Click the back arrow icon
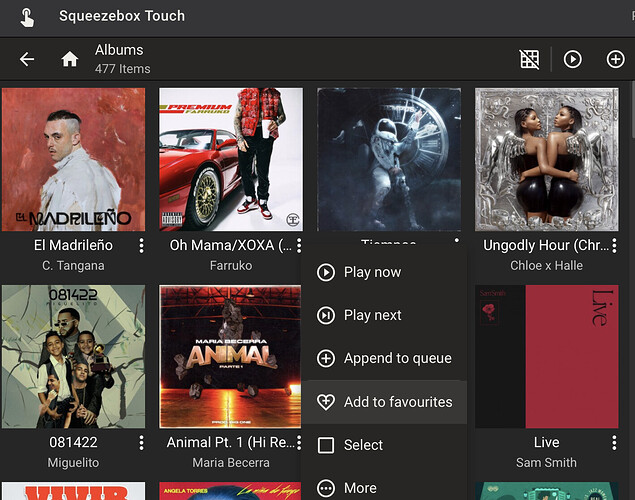Image resolution: width=635 pixels, height=500 pixels. click(x=27, y=59)
